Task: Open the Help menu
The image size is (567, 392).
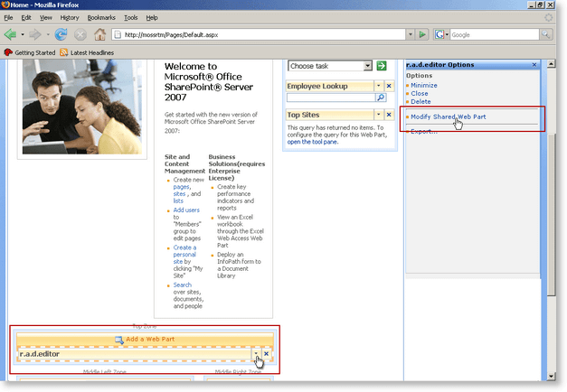Action: point(152,17)
